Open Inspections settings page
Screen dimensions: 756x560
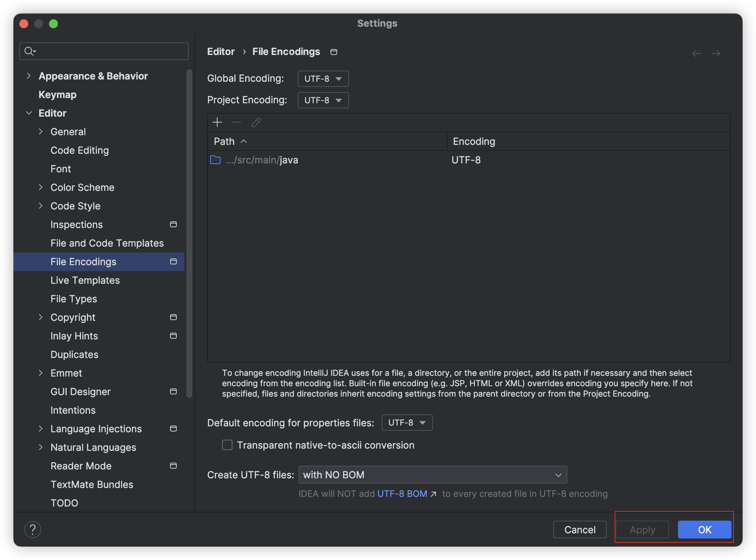pos(76,225)
